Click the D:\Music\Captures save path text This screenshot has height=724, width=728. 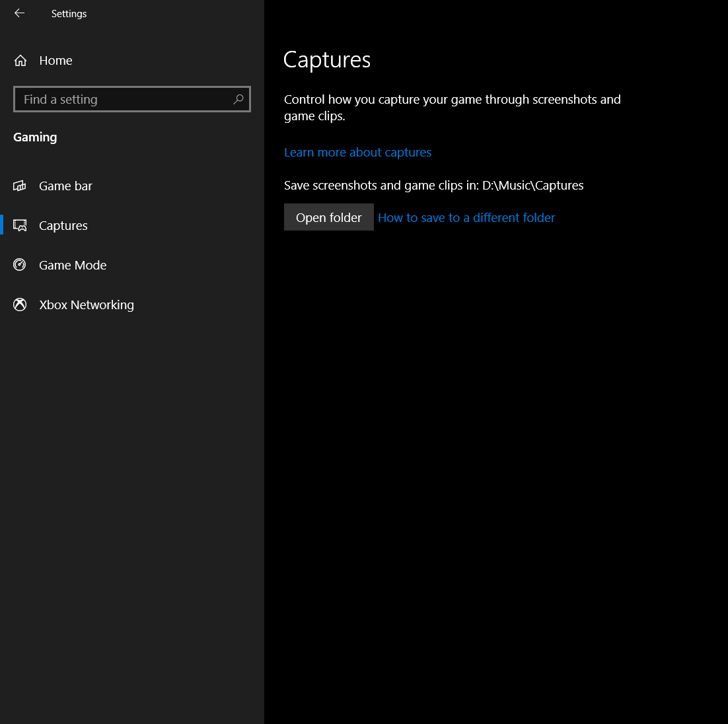tap(532, 186)
